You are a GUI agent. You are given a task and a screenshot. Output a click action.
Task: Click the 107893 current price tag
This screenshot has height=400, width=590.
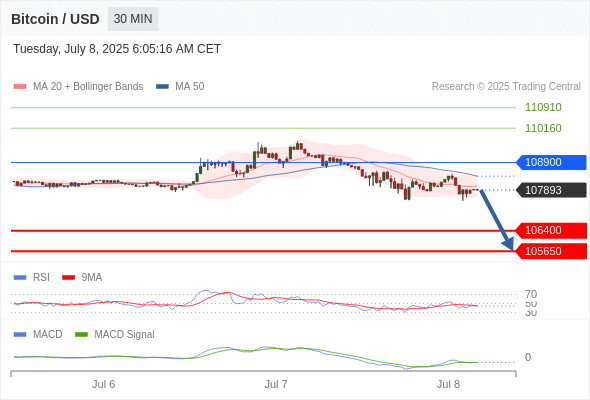551,190
